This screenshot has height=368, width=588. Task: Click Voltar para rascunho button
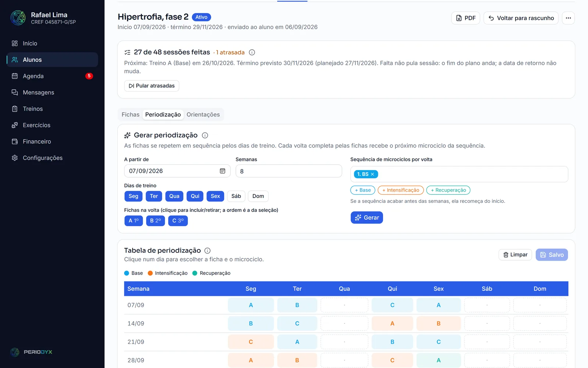(521, 18)
